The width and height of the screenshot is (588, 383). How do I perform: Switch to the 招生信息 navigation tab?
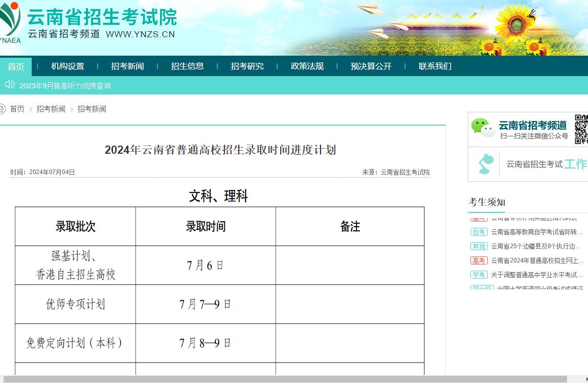188,65
